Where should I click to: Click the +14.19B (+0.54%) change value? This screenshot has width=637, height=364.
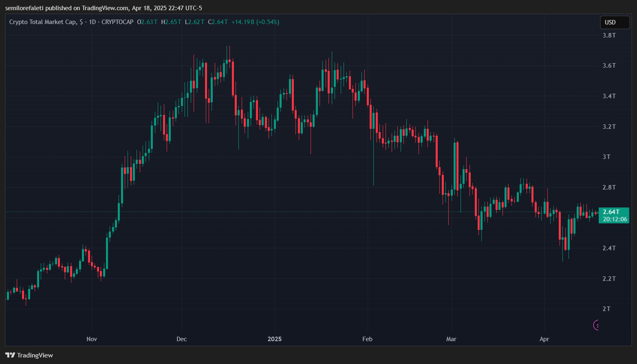[256, 22]
